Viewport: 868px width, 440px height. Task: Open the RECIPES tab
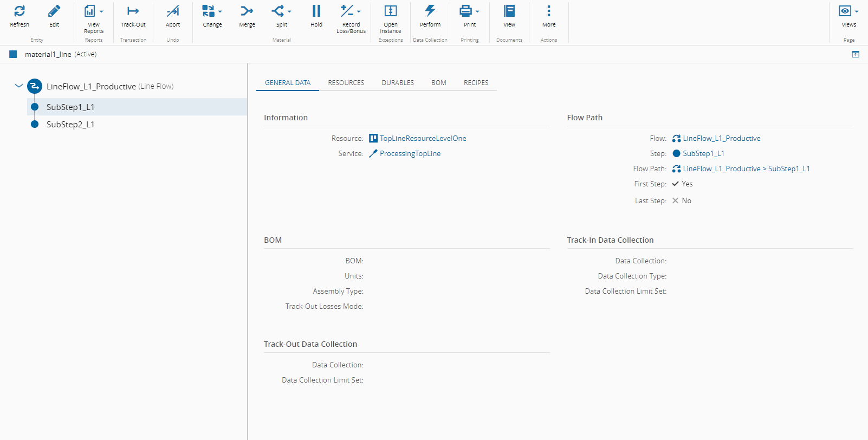click(476, 83)
